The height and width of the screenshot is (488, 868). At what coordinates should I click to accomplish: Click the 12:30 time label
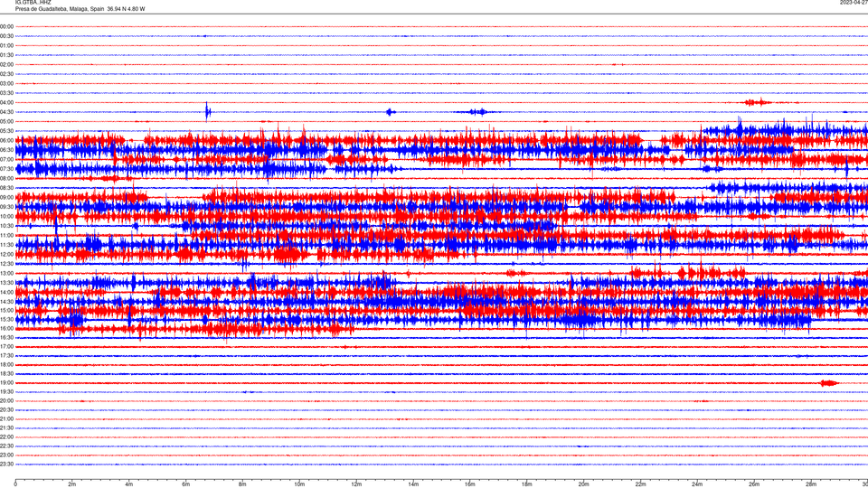click(x=6, y=263)
